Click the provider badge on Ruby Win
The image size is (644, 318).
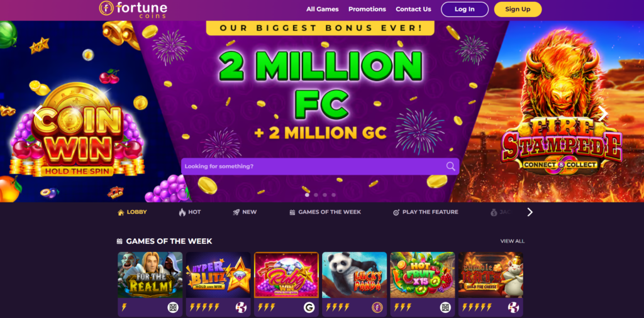[309, 307]
